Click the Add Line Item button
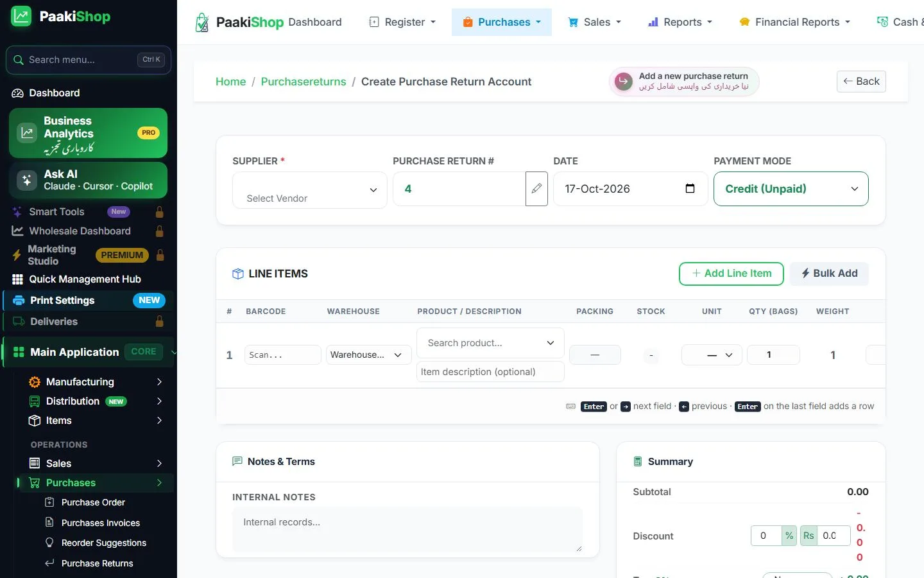Screen dimensions: 924x578 [x=732, y=274]
